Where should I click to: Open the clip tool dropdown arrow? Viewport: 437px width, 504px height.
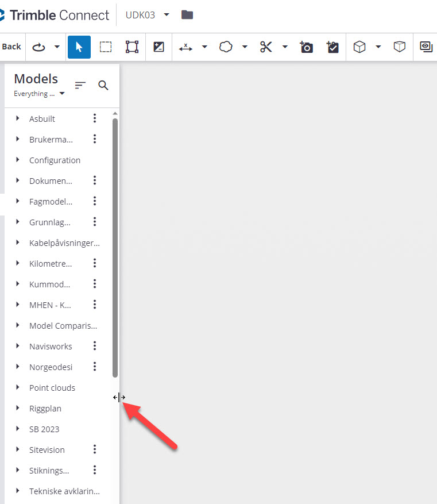285,47
